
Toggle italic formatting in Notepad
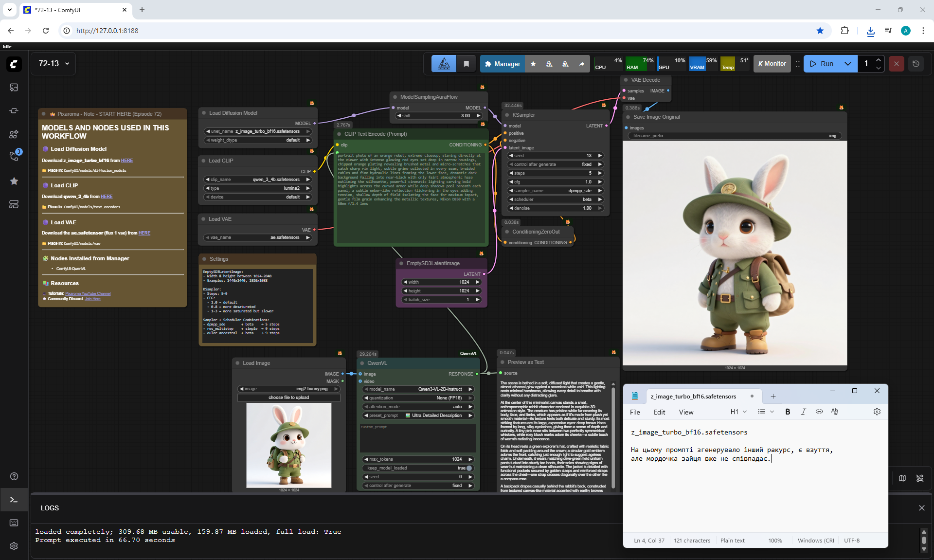pyautogui.click(x=803, y=412)
